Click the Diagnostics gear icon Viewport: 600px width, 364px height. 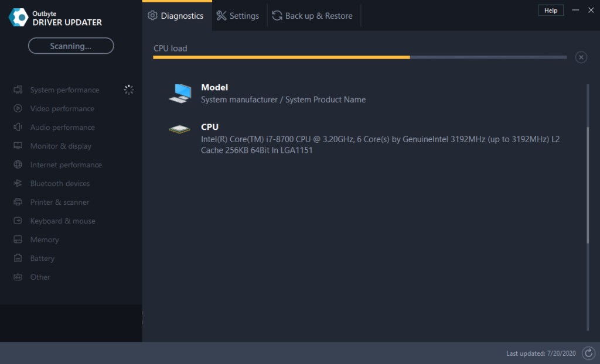click(x=153, y=16)
